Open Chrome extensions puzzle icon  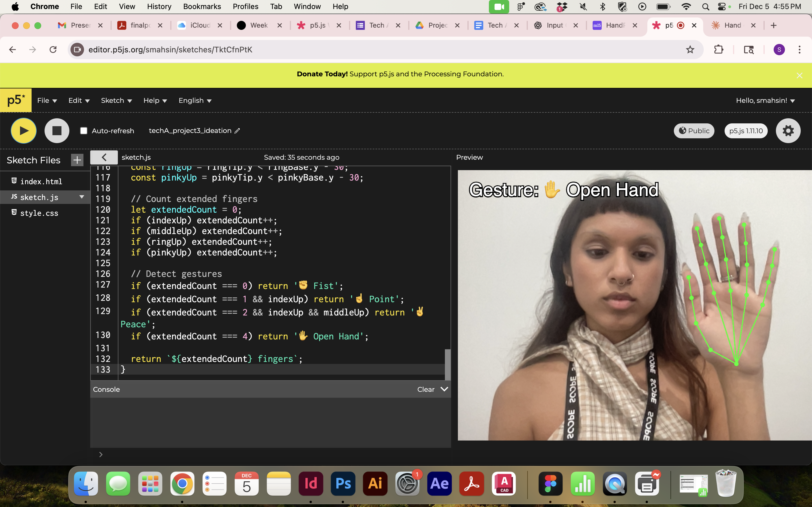pos(718,50)
